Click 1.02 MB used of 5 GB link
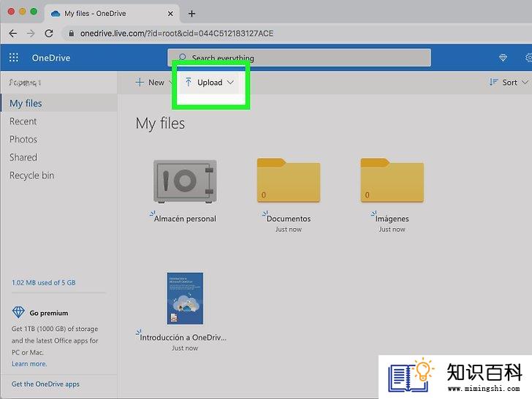The height and width of the screenshot is (399, 532). click(x=43, y=283)
